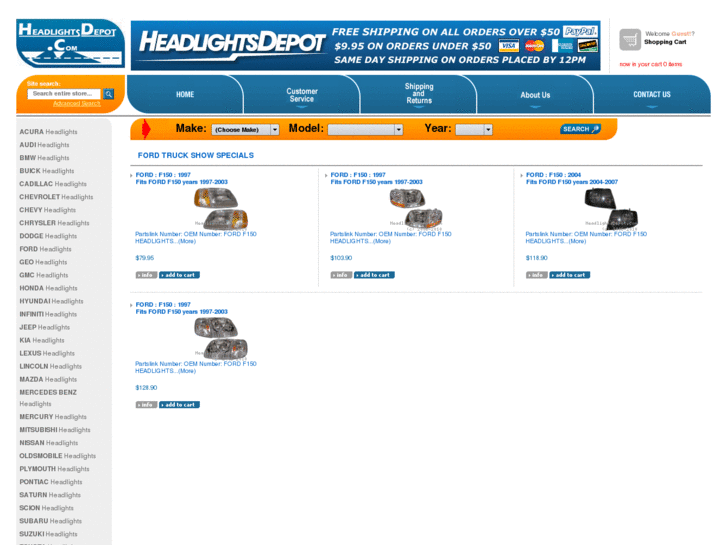This screenshot has width=727, height=545.
Task: Open black F150 2004 headlight thumbnail
Action: (x=611, y=209)
